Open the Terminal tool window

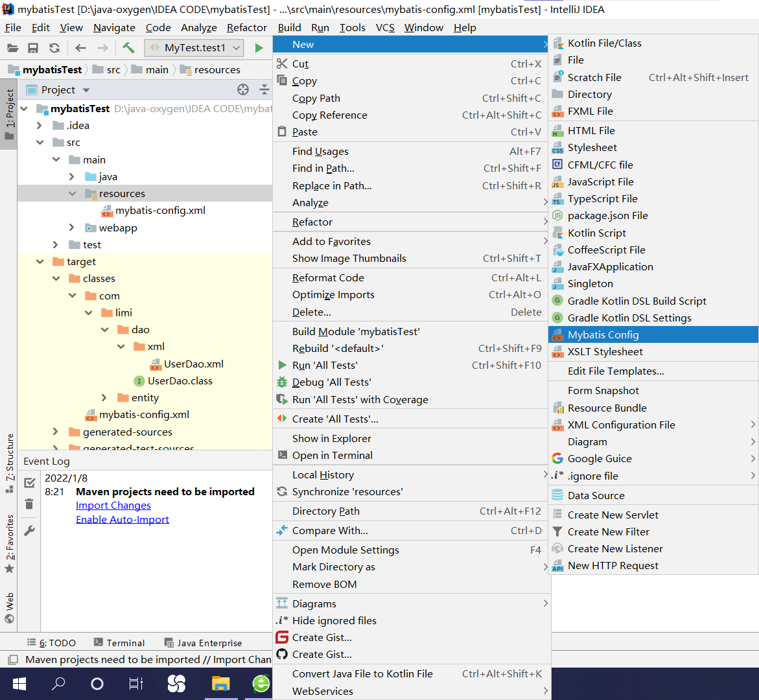click(119, 643)
